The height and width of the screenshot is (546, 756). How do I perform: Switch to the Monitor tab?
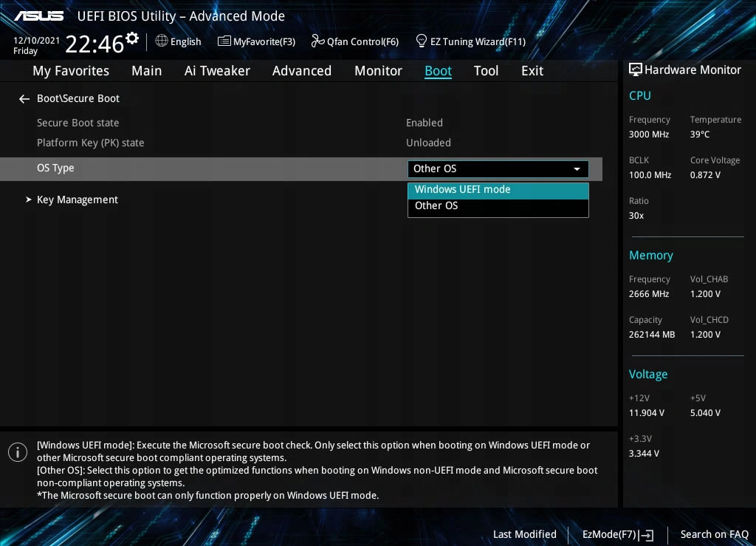pyautogui.click(x=378, y=71)
